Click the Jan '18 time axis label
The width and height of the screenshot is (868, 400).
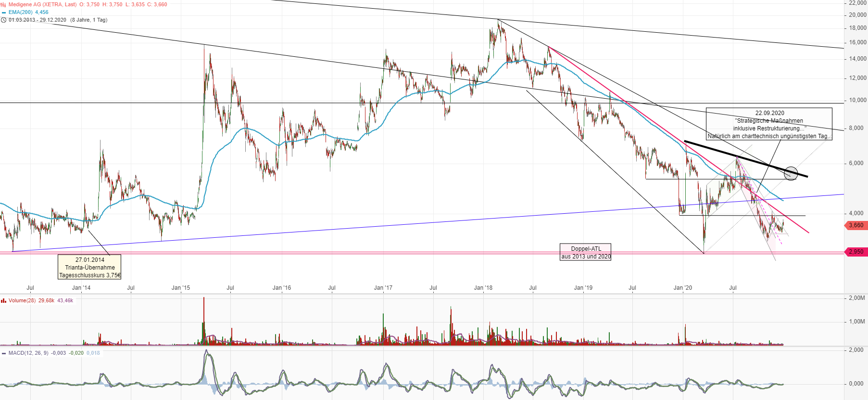click(483, 288)
